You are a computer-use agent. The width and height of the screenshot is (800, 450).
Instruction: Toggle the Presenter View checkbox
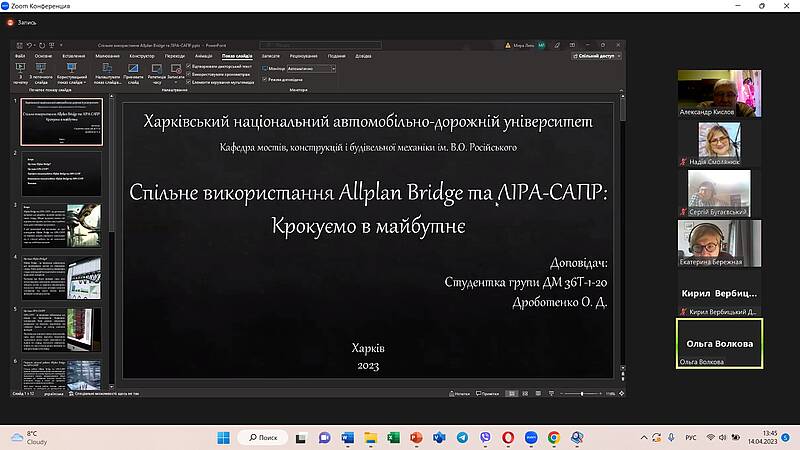265,80
